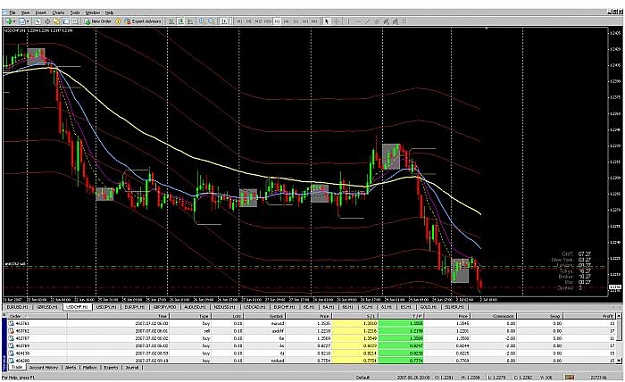Switch chart to candlesticks icon
This screenshot has width=625, height=382.
coord(181,21)
